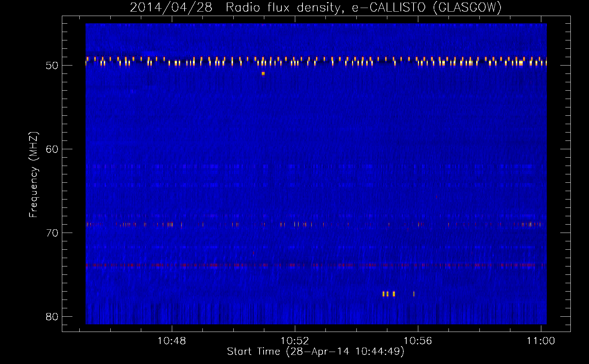Viewport: 589px width, 364px height.
Task: Click the 10:52 time tick label
Action: (x=294, y=341)
